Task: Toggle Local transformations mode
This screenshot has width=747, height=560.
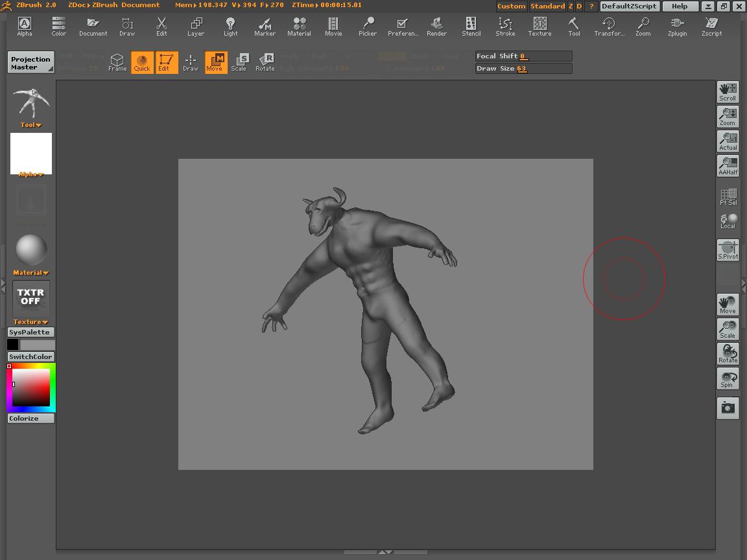Action: [728, 222]
